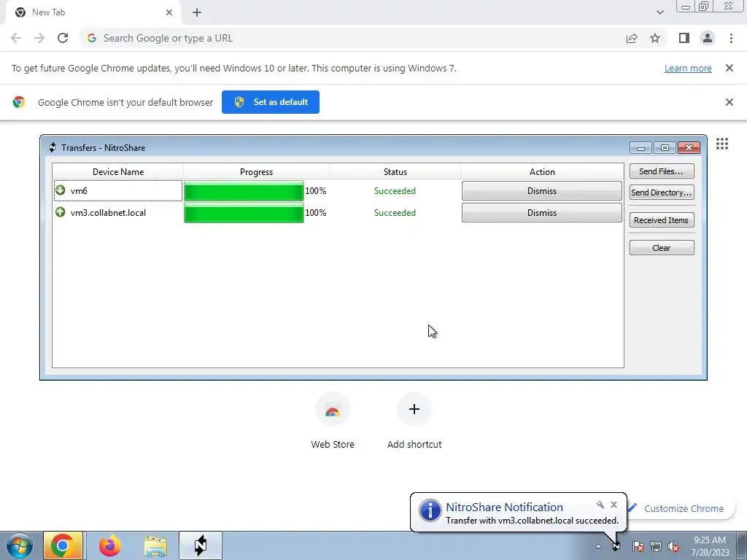Click the taskbar clock showing 9:25 AM
The height and width of the screenshot is (560, 747).
(710, 546)
